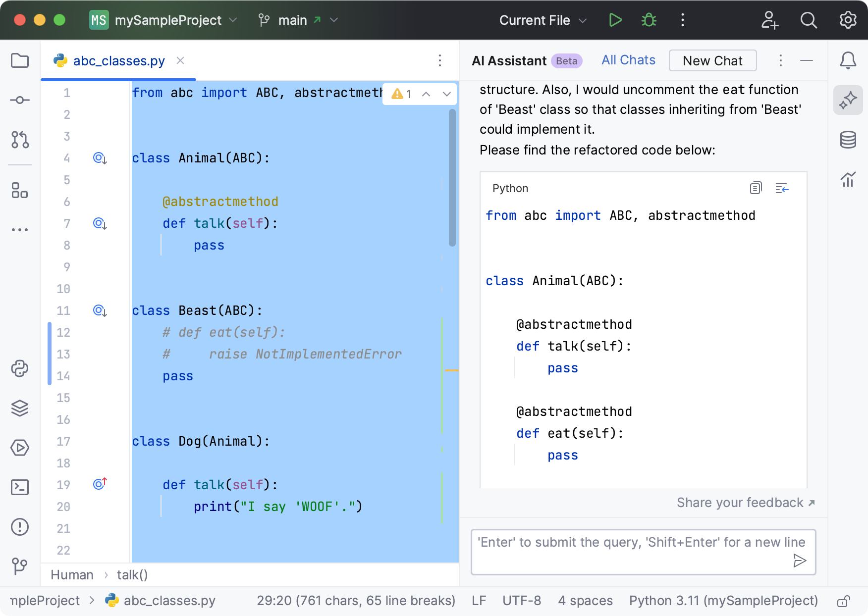The height and width of the screenshot is (616, 868).
Task: Go to next highlighted error arrow
Action: (447, 94)
